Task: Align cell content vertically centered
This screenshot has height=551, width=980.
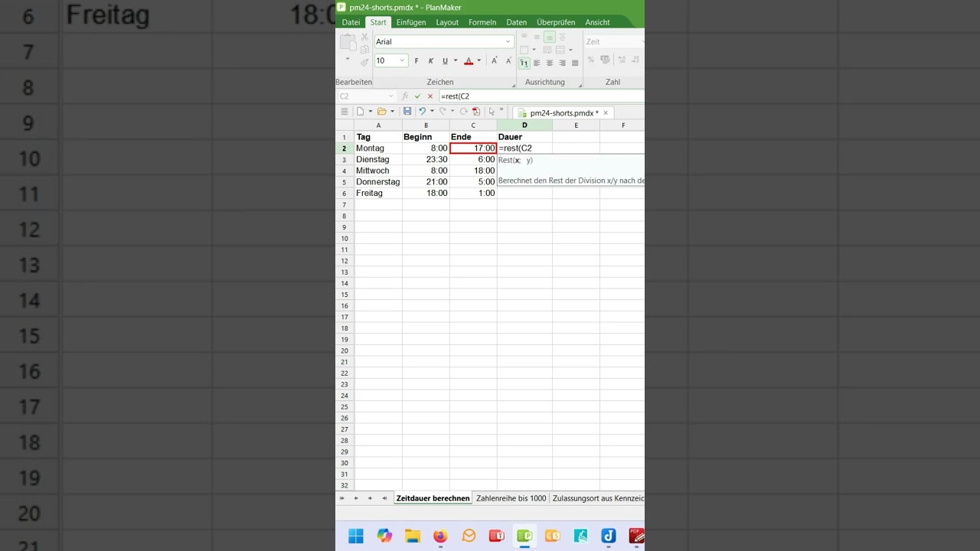Action: pyautogui.click(x=537, y=36)
